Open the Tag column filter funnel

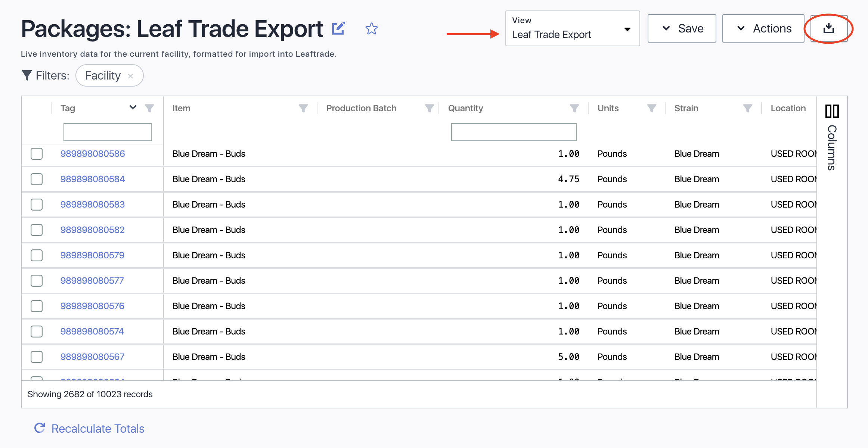point(149,108)
